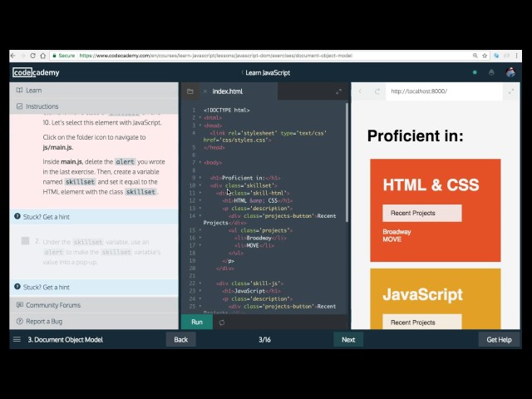
Task: Click the browser back arrow
Action: point(13,56)
